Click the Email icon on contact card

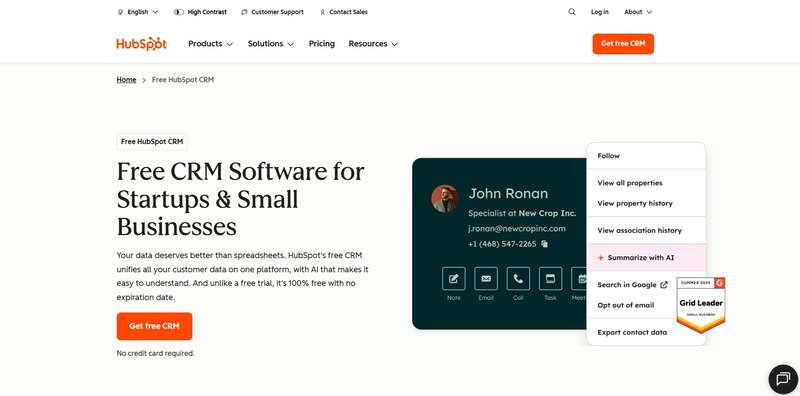[x=486, y=279]
